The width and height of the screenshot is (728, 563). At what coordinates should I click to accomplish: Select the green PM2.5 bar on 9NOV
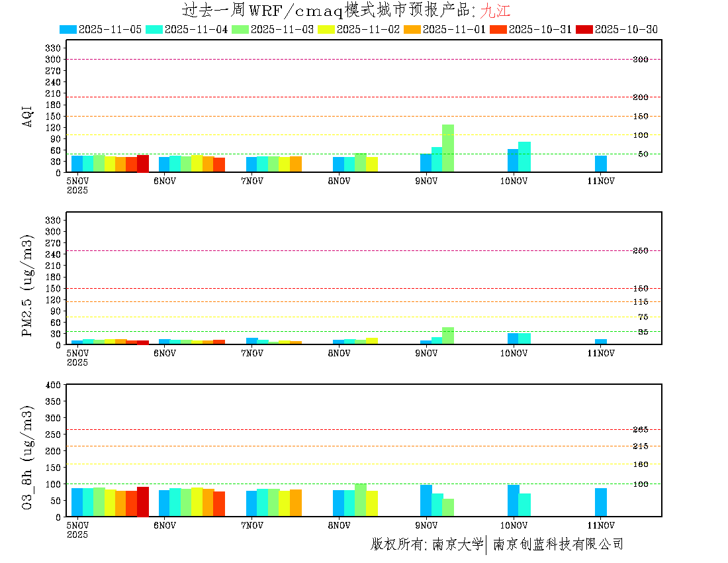tap(448, 335)
